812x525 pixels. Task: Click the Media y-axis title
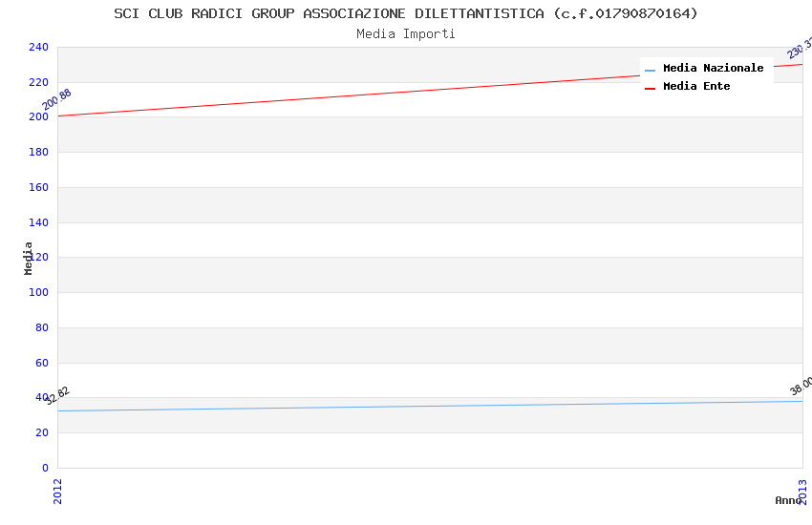pyautogui.click(x=28, y=258)
